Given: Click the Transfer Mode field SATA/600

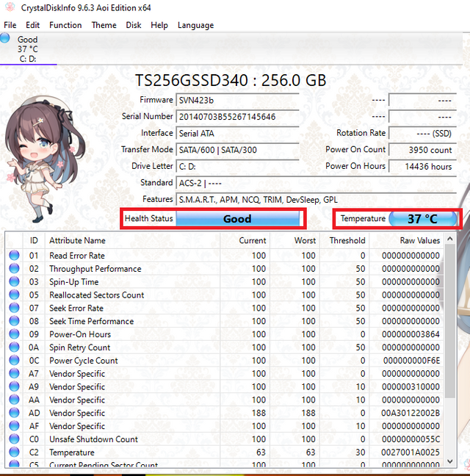Looking at the screenshot, I should click(x=237, y=150).
